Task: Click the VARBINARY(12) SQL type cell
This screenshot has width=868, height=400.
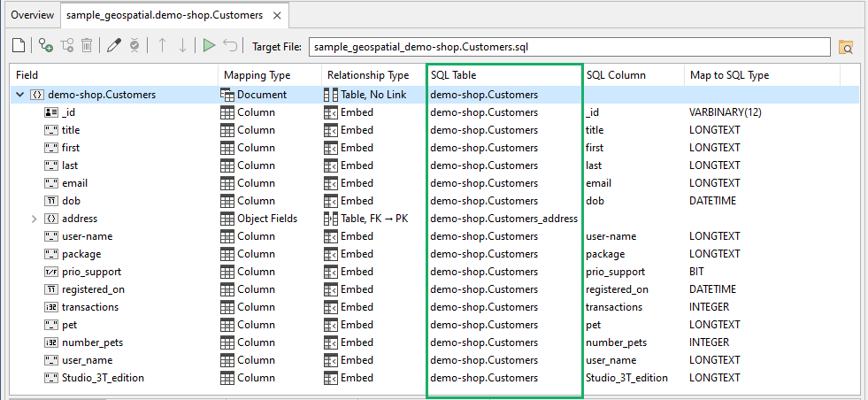Action: (x=725, y=112)
